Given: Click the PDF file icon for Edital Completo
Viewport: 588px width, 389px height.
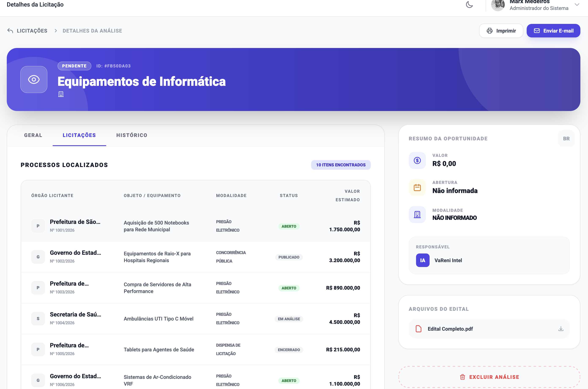Looking at the screenshot, I should 419,329.
